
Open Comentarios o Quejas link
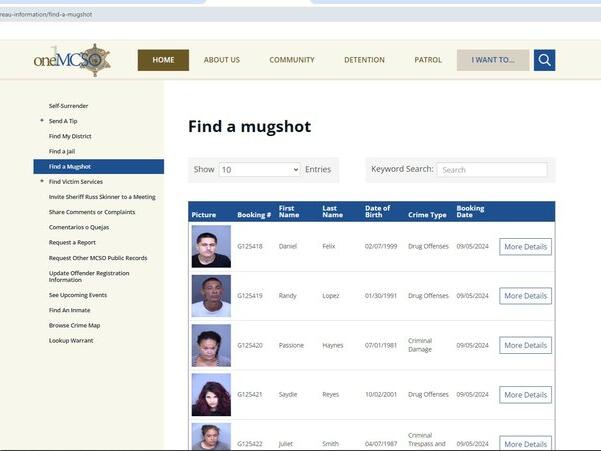(79, 227)
